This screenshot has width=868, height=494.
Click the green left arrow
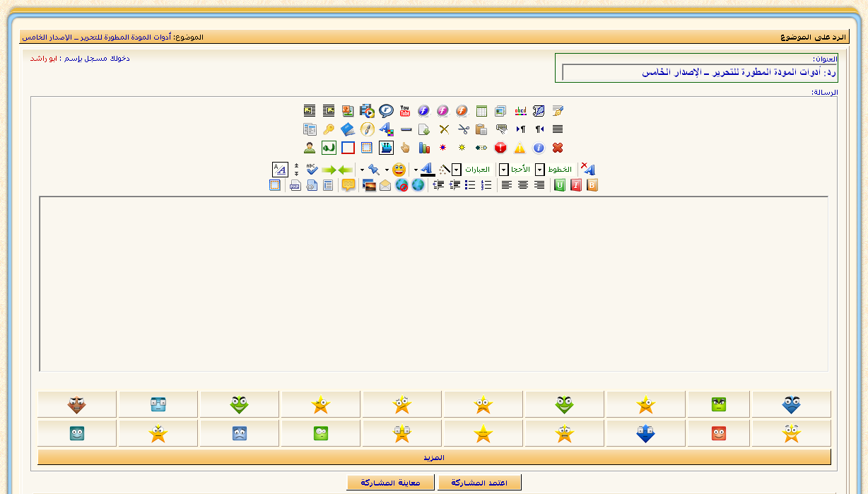[x=345, y=170]
